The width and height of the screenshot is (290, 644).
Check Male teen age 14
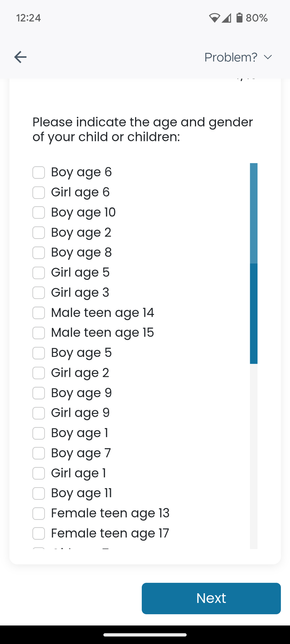click(x=39, y=312)
